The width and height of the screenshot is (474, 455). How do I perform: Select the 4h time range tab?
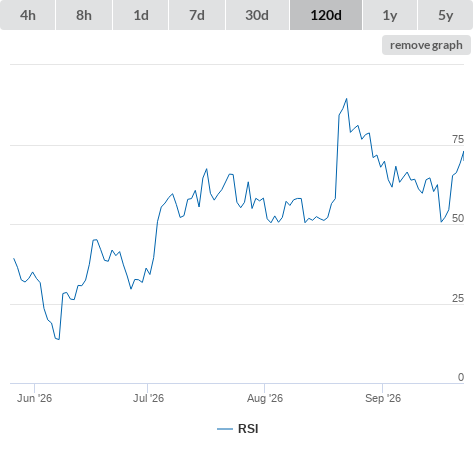28,15
